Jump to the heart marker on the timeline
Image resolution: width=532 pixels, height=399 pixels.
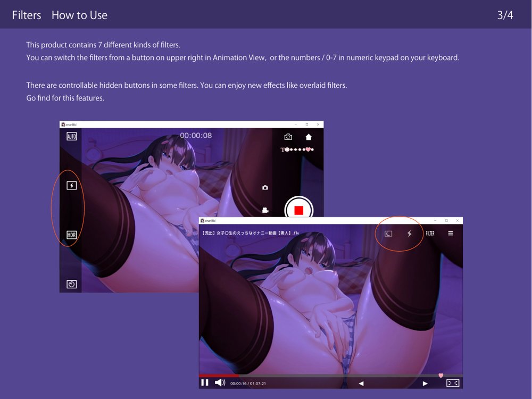coord(440,375)
